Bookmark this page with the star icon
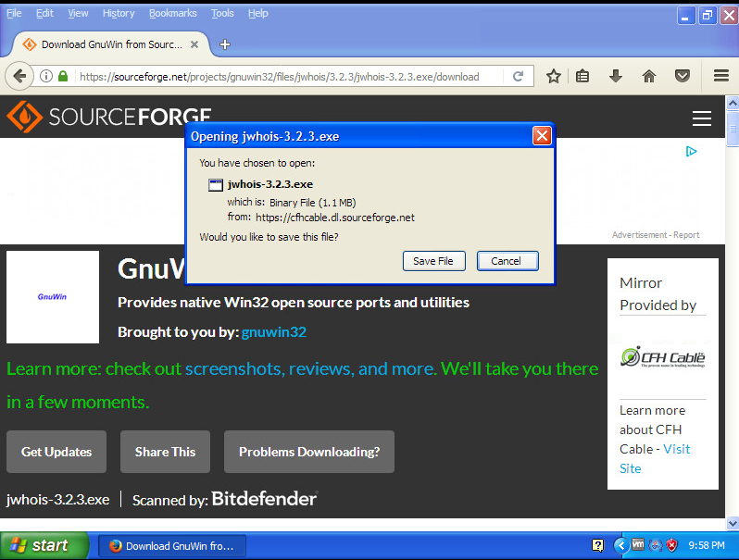The height and width of the screenshot is (560, 739). [553, 76]
